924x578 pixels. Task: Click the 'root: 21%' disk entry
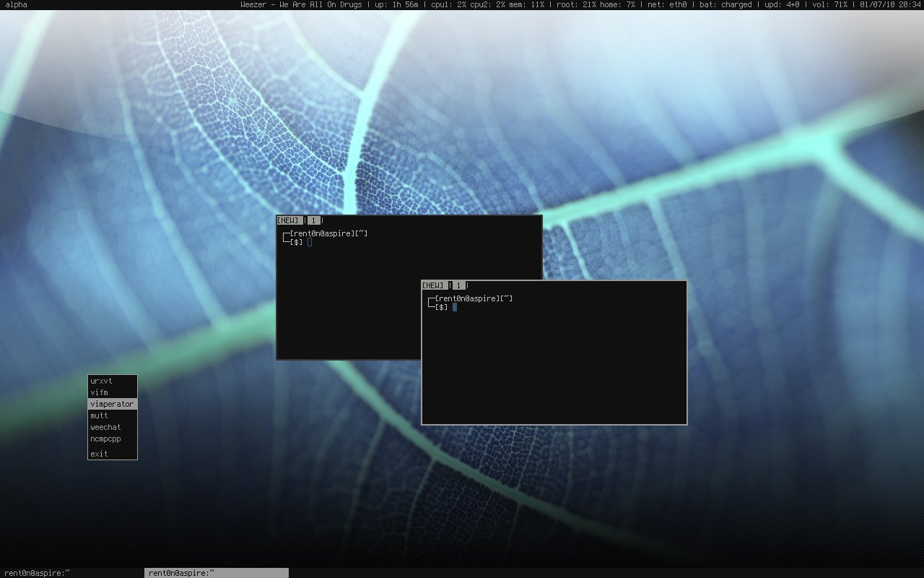pyautogui.click(x=577, y=4)
